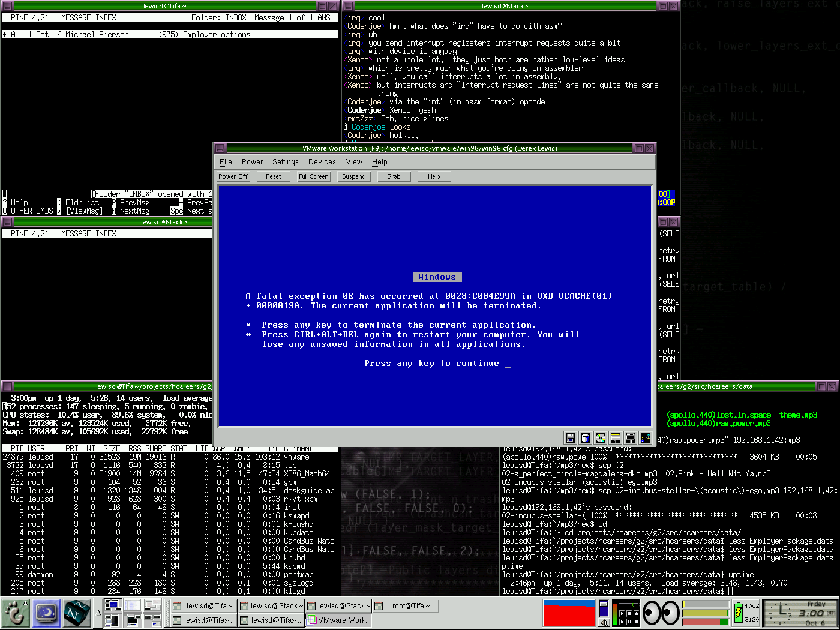Open the File menu in VMware Workstation

coord(226,162)
